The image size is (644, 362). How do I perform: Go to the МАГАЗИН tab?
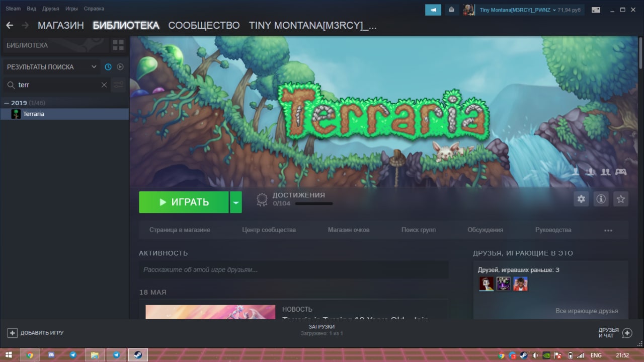(x=61, y=25)
